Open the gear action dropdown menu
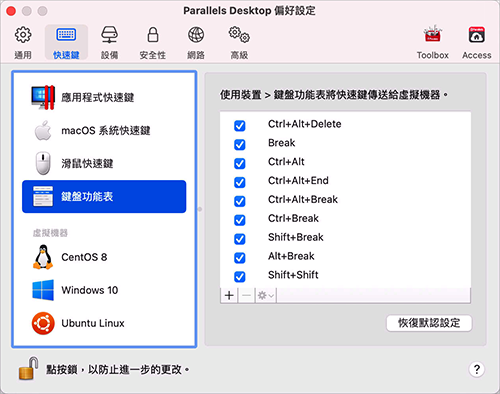Screen dimensions: 500x394 coord(266,295)
